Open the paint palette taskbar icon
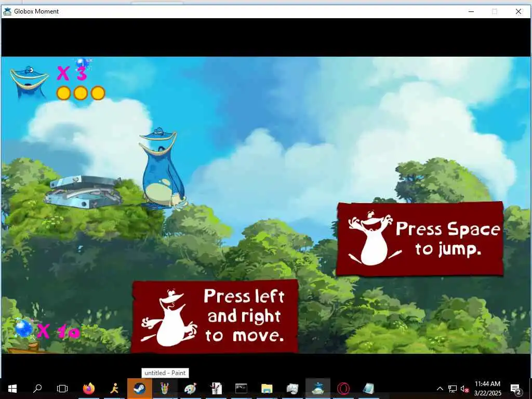The width and height of the screenshot is (532, 399). 190,389
